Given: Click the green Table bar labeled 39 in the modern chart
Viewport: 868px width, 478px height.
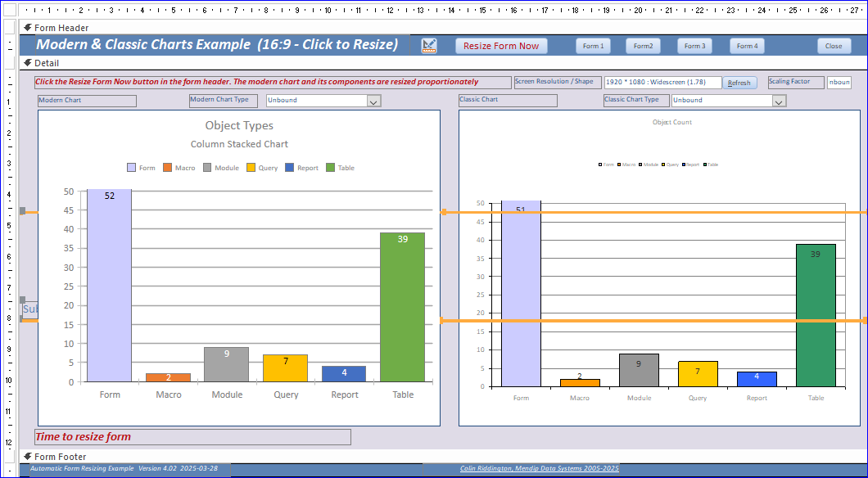Looking at the screenshot, I should [x=402, y=307].
